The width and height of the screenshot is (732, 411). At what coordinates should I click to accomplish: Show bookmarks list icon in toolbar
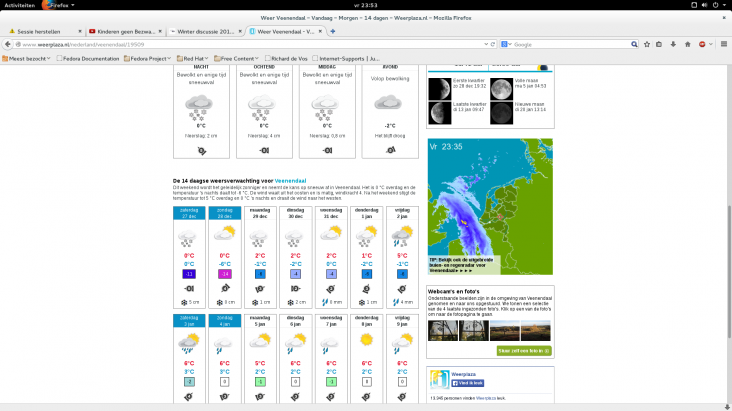[659, 44]
